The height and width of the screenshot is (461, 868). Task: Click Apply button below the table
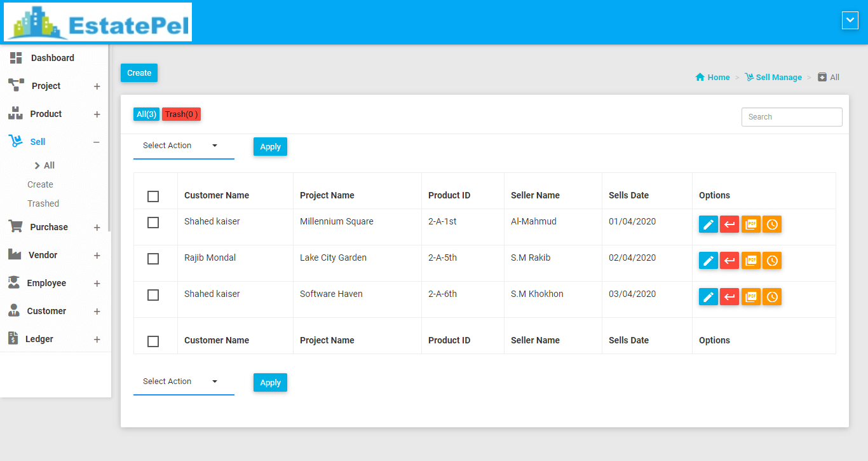270,382
